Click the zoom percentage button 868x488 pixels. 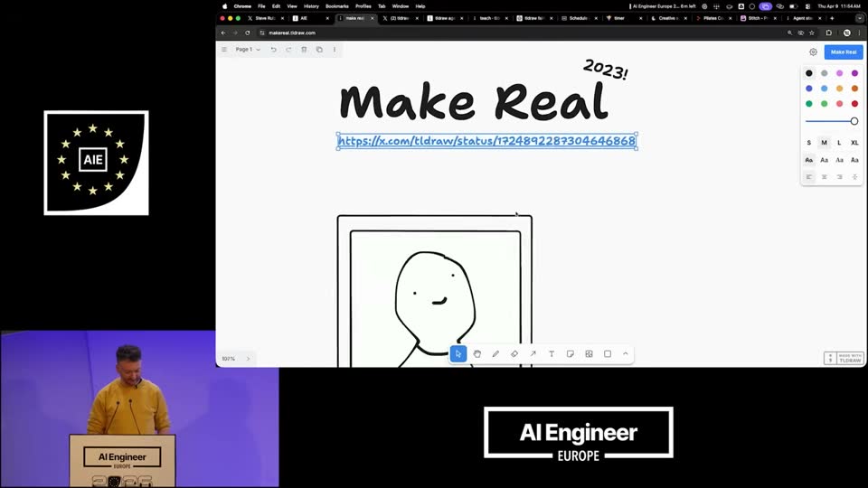click(x=229, y=359)
